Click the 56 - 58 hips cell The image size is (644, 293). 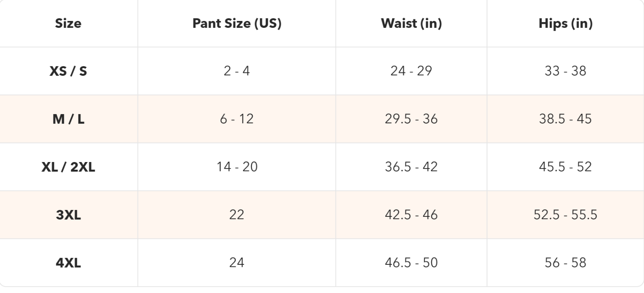pos(566,263)
